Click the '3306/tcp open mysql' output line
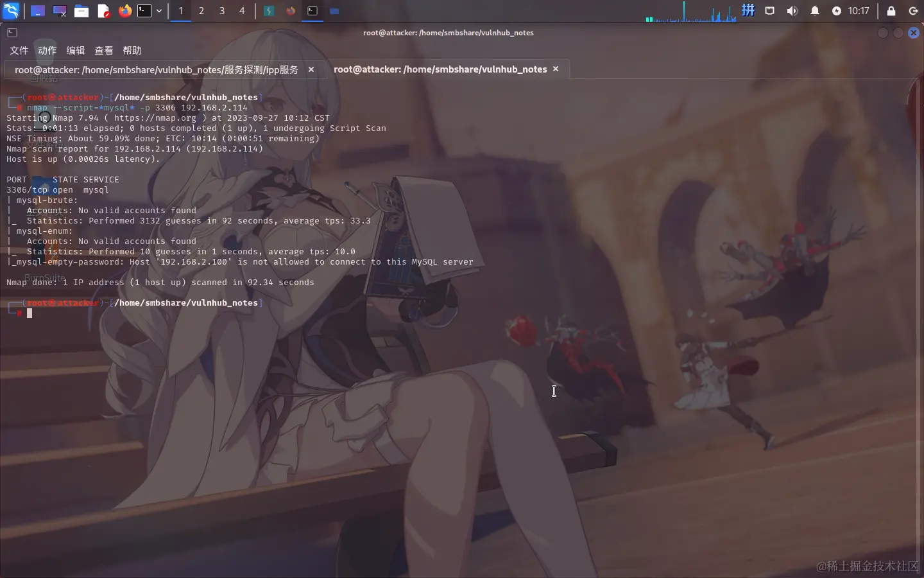 58,190
